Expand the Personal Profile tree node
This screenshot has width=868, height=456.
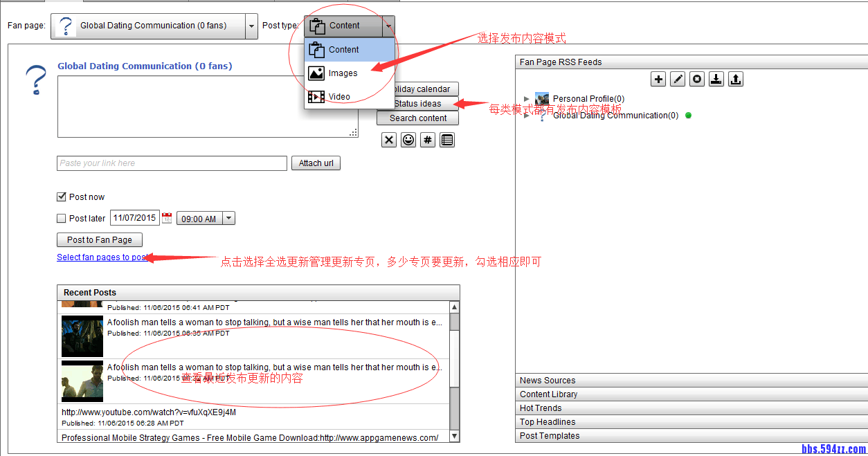[527, 99]
